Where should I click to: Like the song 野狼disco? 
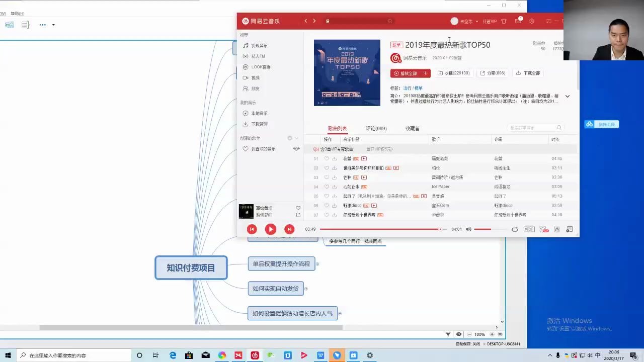[327, 206]
